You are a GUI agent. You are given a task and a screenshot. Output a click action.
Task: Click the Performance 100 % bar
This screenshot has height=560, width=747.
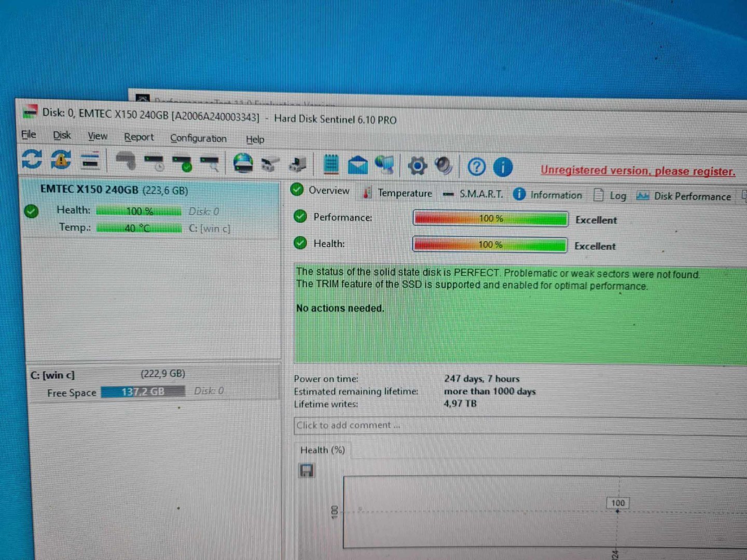[x=490, y=218]
